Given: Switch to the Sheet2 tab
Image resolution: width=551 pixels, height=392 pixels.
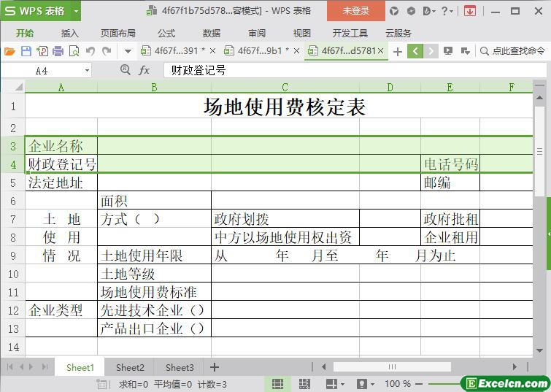Looking at the screenshot, I should coord(130,367).
